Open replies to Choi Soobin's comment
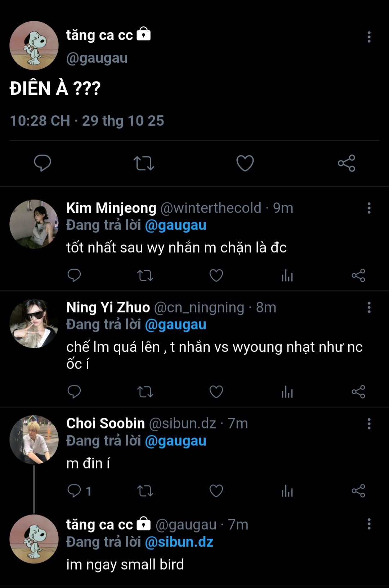This screenshot has height=588, width=389. pos(79,491)
